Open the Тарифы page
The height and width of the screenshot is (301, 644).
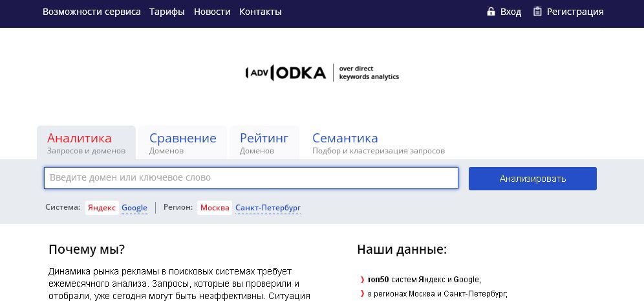(167, 12)
